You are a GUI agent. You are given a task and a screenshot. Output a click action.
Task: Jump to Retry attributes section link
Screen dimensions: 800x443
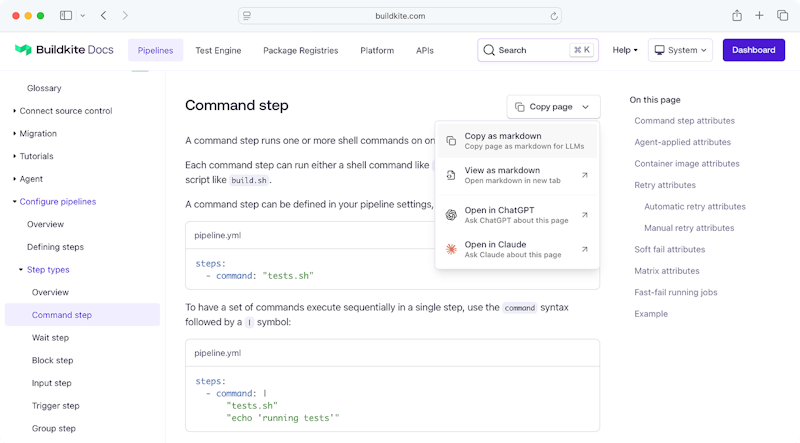pos(664,185)
